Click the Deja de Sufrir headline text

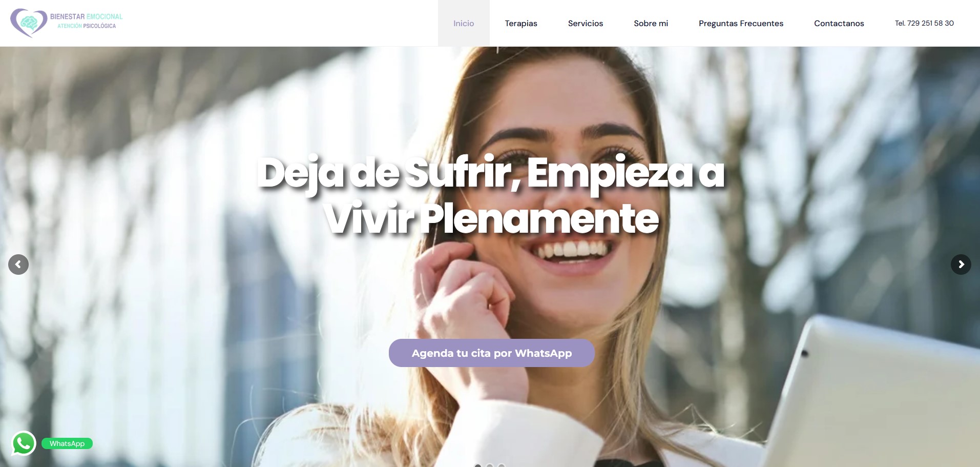(x=491, y=196)
